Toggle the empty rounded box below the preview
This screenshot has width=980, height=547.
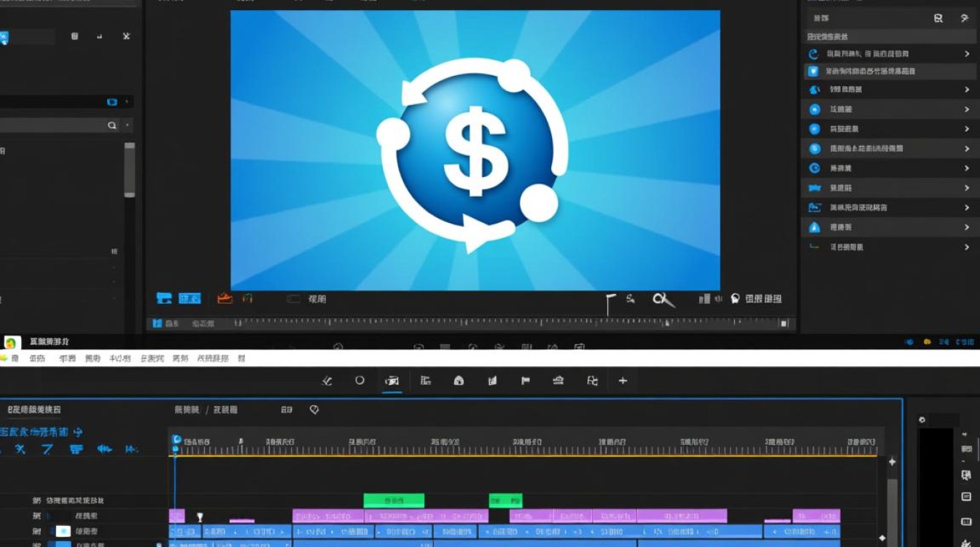[293, 298]
